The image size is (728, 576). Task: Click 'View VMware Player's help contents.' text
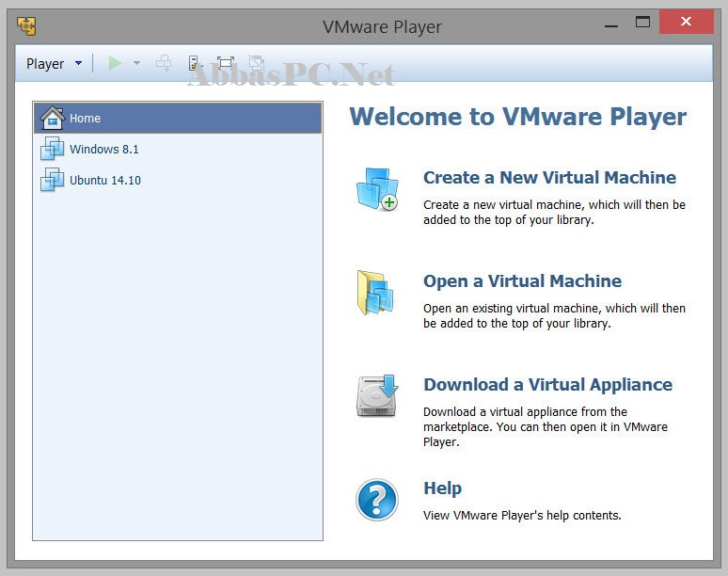(x=522, y=516)
